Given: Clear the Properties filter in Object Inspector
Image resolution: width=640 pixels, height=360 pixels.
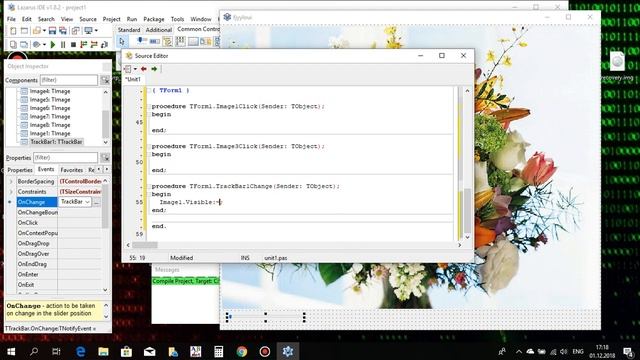Looking at the screenshot, I should [x=105, y=158].
